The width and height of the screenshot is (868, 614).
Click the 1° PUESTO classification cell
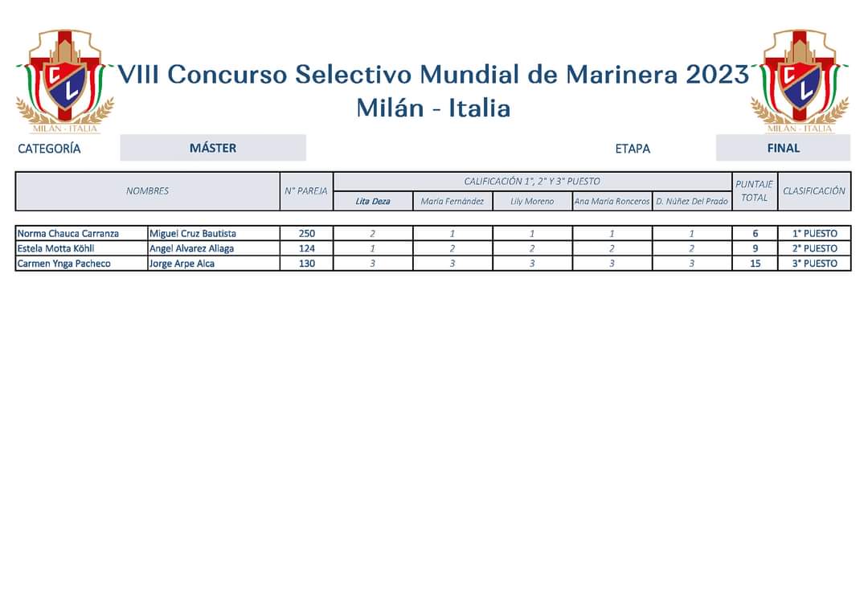coord(814,234)
